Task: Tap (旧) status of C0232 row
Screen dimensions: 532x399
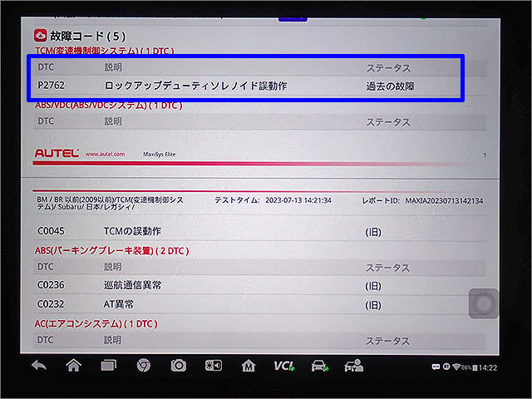Action: [373, 305]
